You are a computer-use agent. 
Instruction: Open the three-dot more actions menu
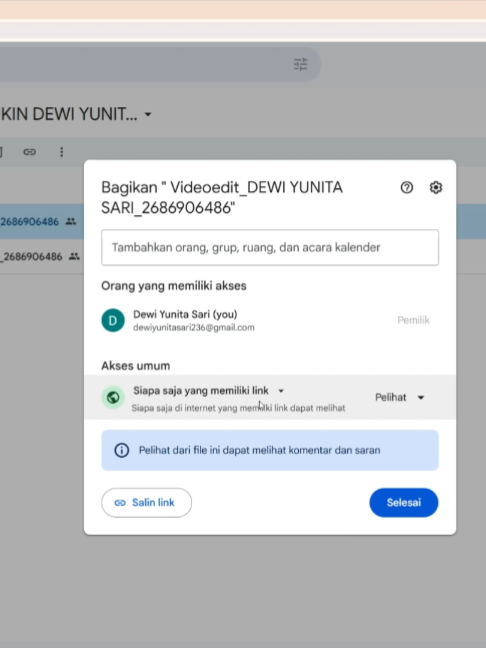(x=62, y=152)
